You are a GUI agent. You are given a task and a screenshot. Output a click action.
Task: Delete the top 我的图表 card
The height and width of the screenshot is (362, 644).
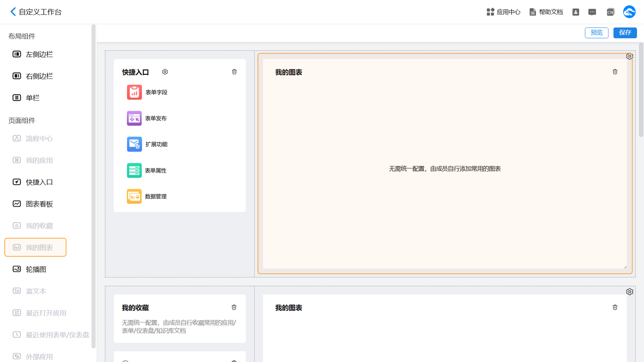point(615,72)
